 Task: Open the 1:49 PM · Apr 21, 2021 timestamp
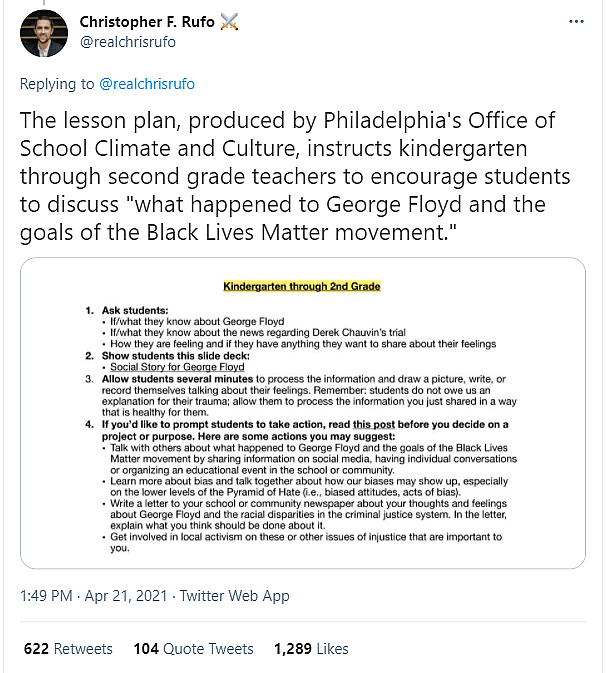(94, 596)
